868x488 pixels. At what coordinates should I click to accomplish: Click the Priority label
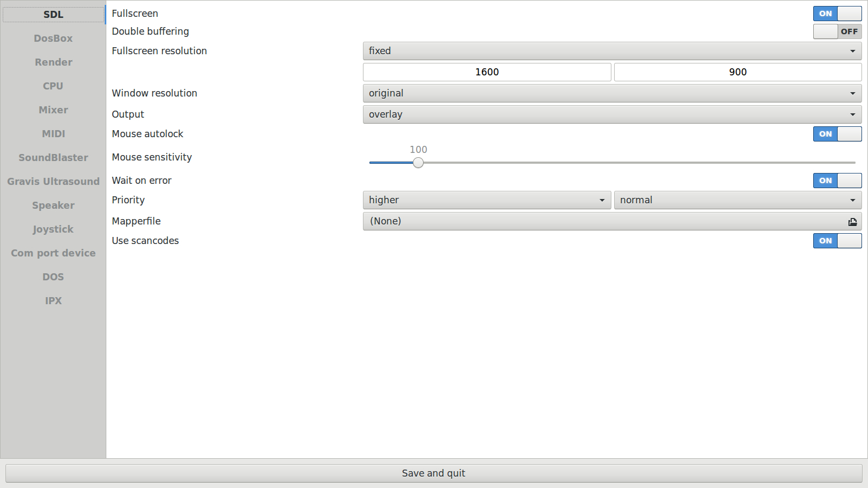click(x=129, y=200)
